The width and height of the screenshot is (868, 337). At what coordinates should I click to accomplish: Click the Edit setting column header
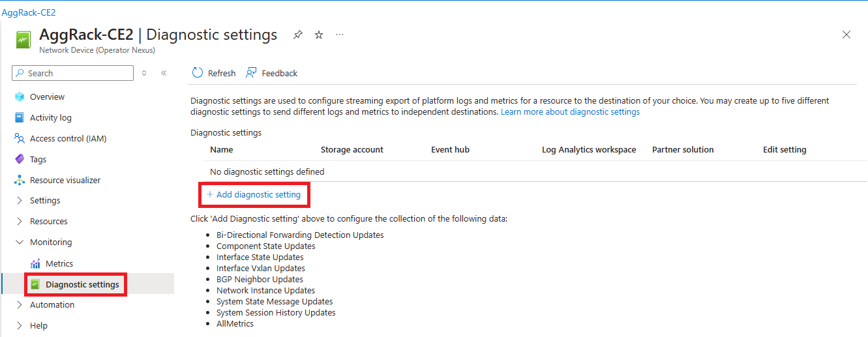tap(785, 149)
